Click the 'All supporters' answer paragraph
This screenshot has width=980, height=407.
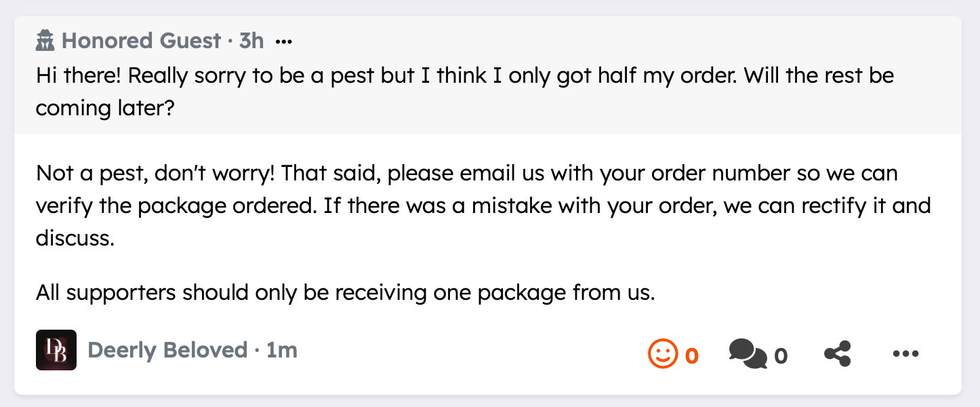[346, 292]
